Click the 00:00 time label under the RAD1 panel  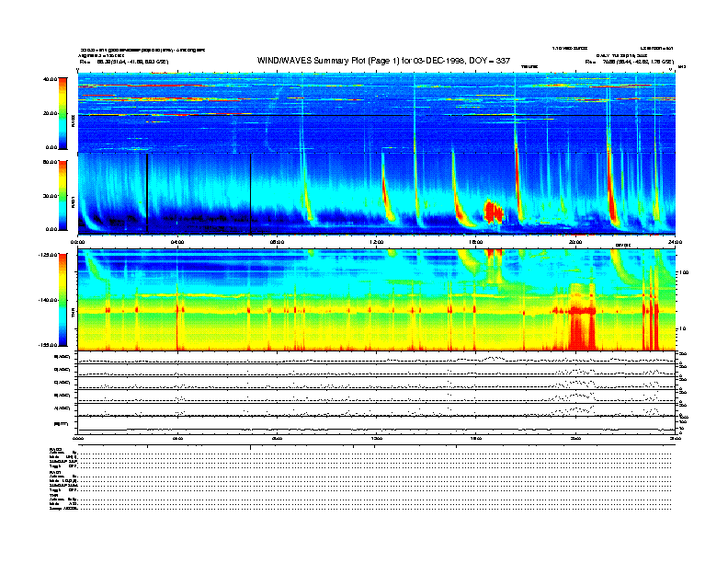tap(77, 242)
